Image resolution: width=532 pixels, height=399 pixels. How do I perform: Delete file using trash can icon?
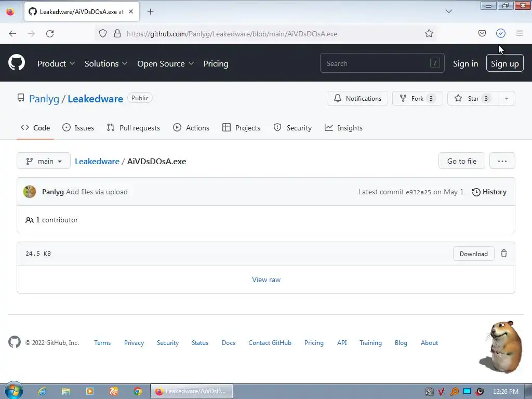click(x=504, y=254)
